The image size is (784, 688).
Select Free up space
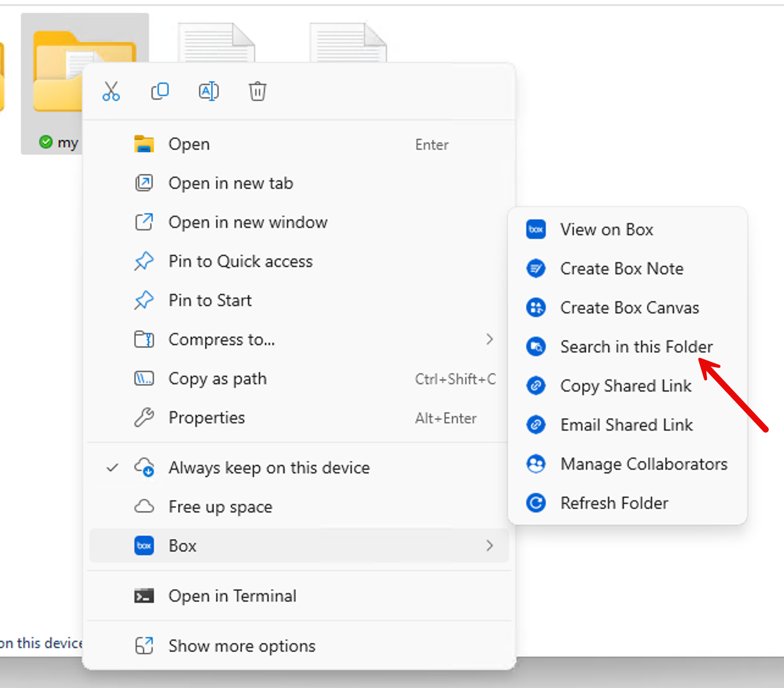pyautogui.click(x=220, y=507)
